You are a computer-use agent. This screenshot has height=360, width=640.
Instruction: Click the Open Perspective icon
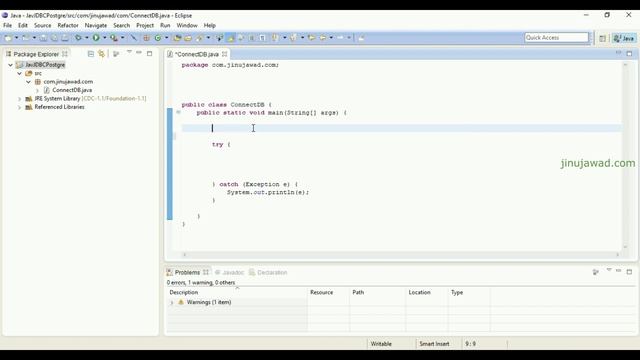(602, 38)
